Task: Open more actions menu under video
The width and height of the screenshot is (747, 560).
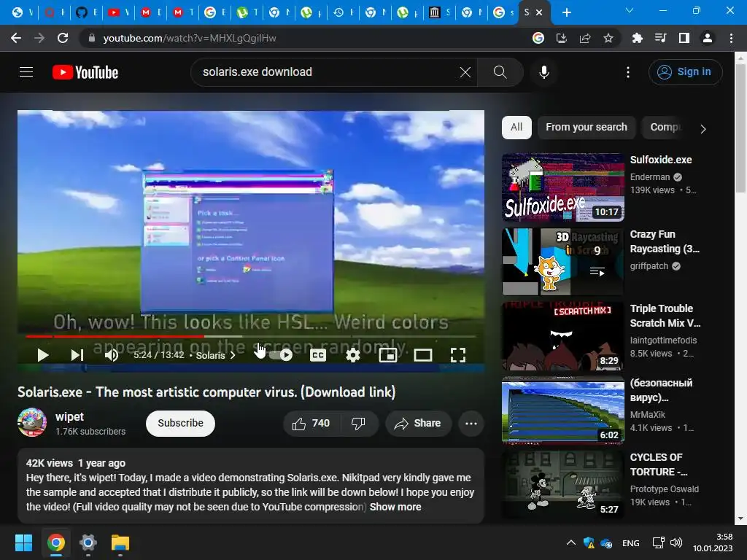Action: point(471,424)
